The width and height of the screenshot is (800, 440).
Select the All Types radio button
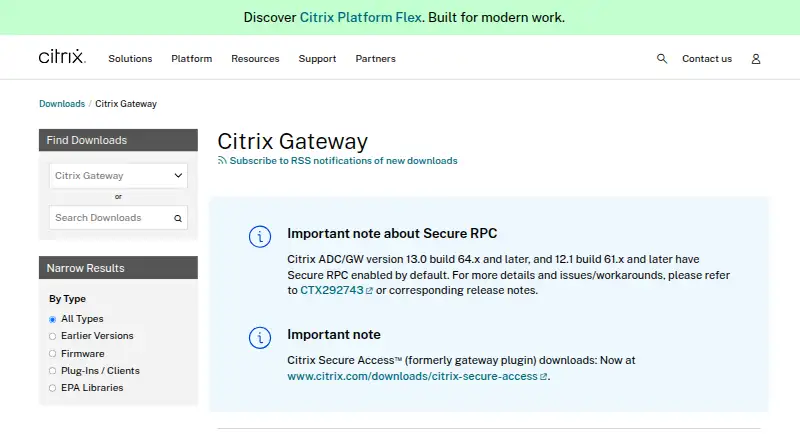[x=52, y=320]
